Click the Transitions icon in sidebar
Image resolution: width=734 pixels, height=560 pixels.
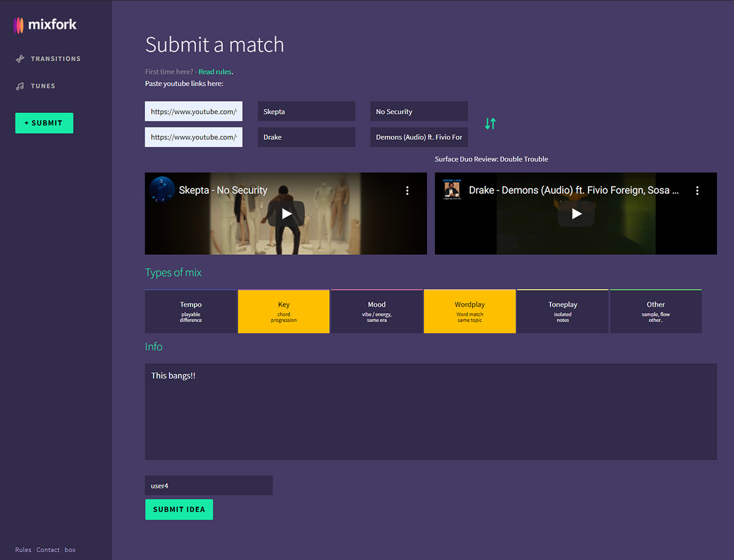[20, 59]
